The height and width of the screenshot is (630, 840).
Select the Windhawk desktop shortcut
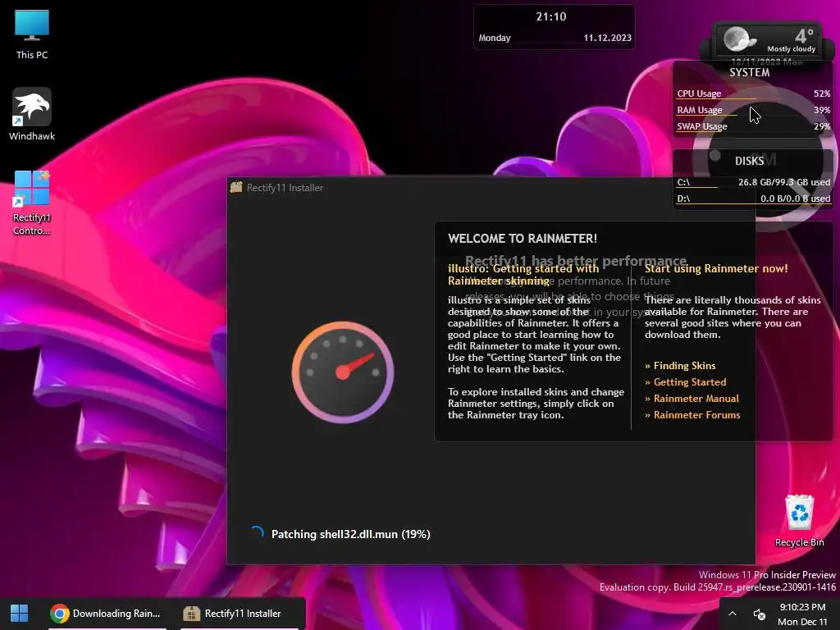point(32,115)
